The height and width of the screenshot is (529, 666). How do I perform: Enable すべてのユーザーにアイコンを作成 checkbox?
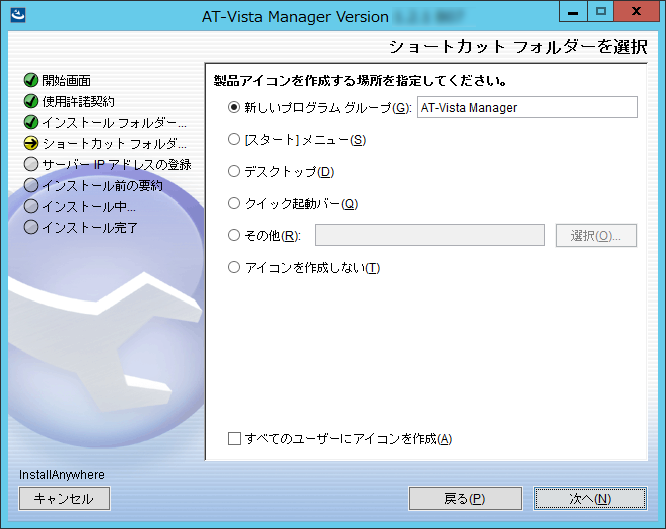[234, 438]
